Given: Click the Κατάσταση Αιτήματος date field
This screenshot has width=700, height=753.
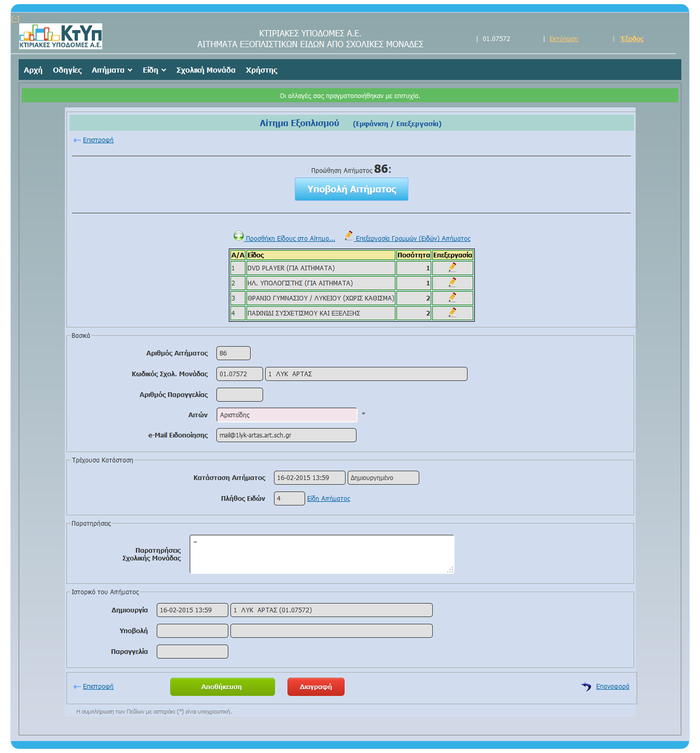Looking at the screenshot, I should (x=310, y=477).
